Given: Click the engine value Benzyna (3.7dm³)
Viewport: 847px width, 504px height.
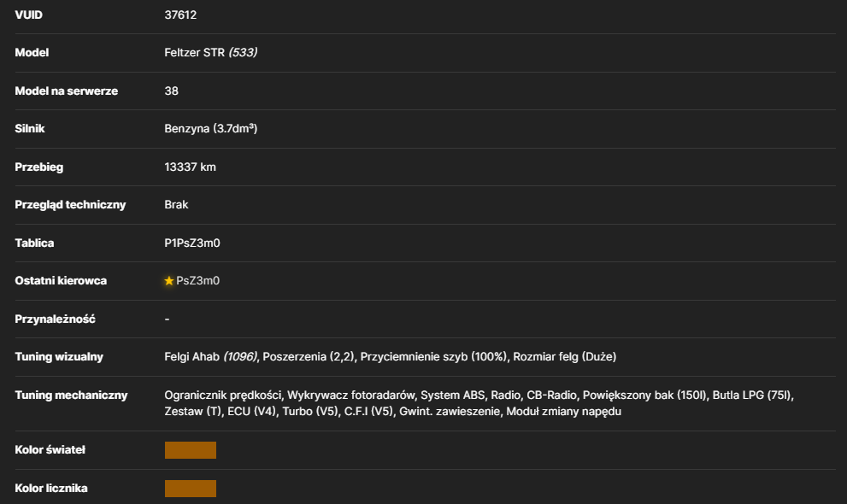Looking at the screenshot, I should 210,128.
